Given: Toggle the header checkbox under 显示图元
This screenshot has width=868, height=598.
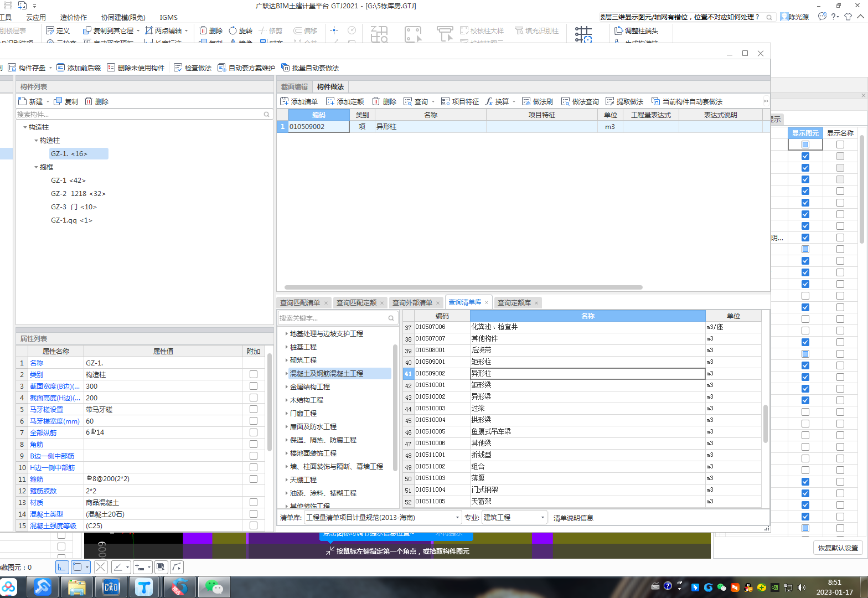Looking at the screenshot, I should click(x=805, y=145).
